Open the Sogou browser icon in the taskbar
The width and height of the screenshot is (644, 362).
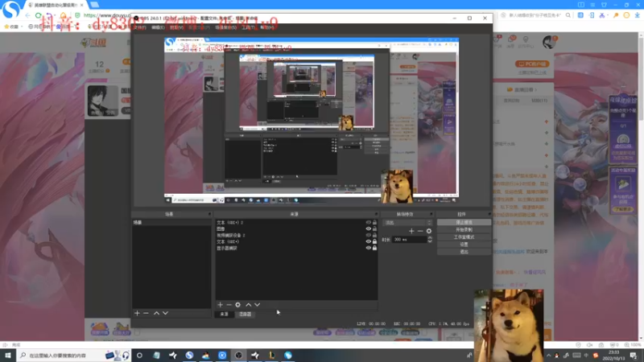coord(189,355)
